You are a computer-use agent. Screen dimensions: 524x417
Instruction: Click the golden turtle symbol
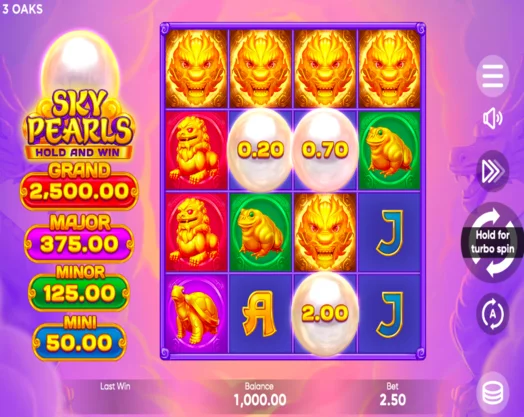tap(195, 314)
